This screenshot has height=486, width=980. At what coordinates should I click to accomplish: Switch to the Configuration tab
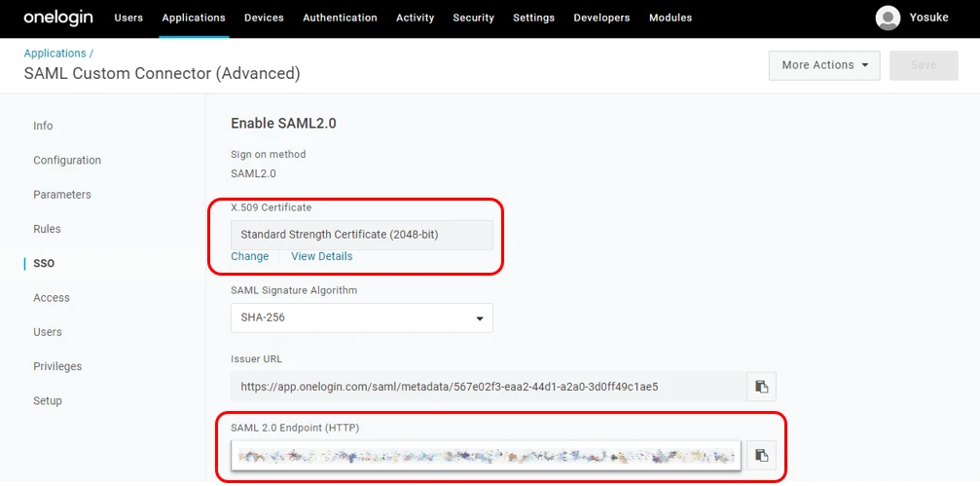coord(67,160)
